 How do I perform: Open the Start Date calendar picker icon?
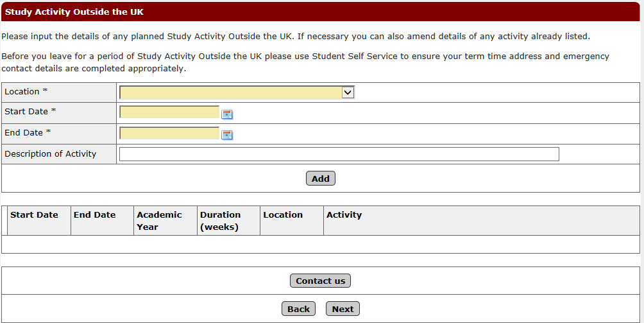point(226,114)
